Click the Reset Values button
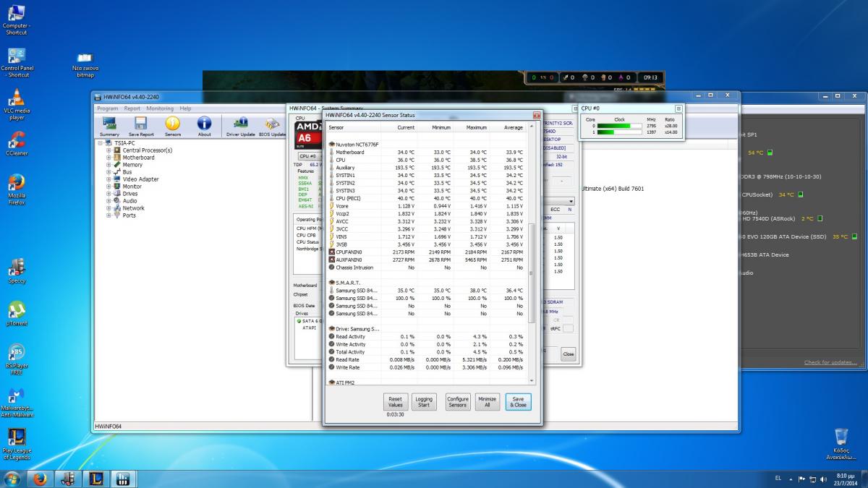 tap(395, 402)
